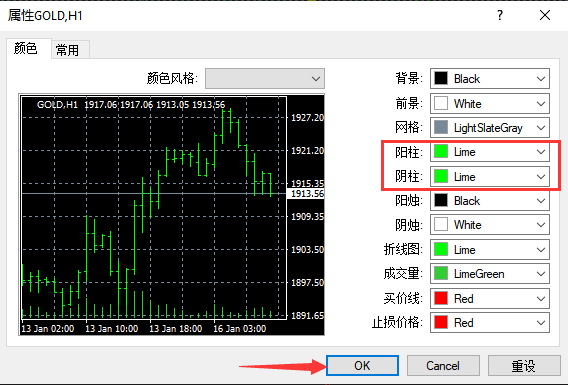Click the gray swatch beside 网格

pyautogui.click(x=441, y=127)
